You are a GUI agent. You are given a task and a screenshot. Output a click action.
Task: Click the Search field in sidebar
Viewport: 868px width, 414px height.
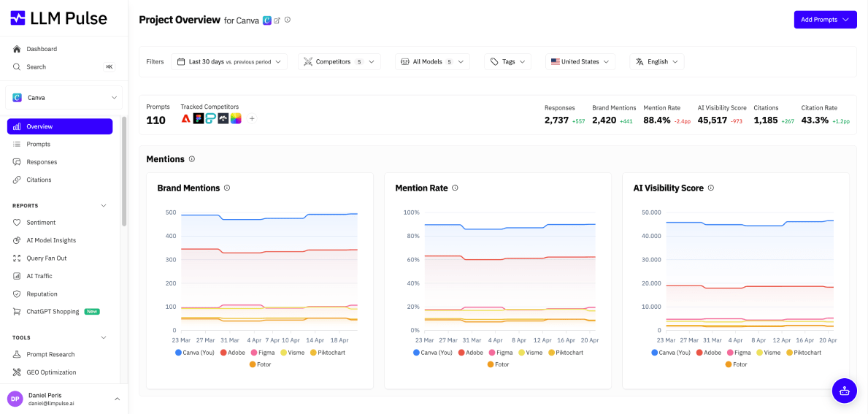click(37, 67)
